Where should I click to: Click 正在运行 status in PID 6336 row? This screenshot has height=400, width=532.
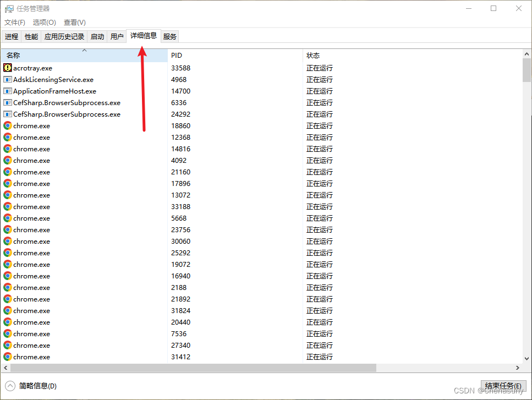tap(320, 102)
